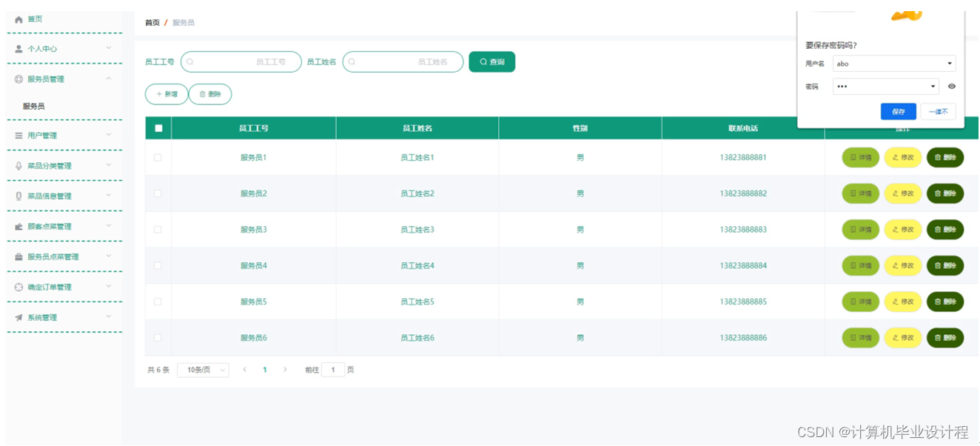
Task: Collapse the 服务员管理 menu chevron
Action: [x=109, y=79]
